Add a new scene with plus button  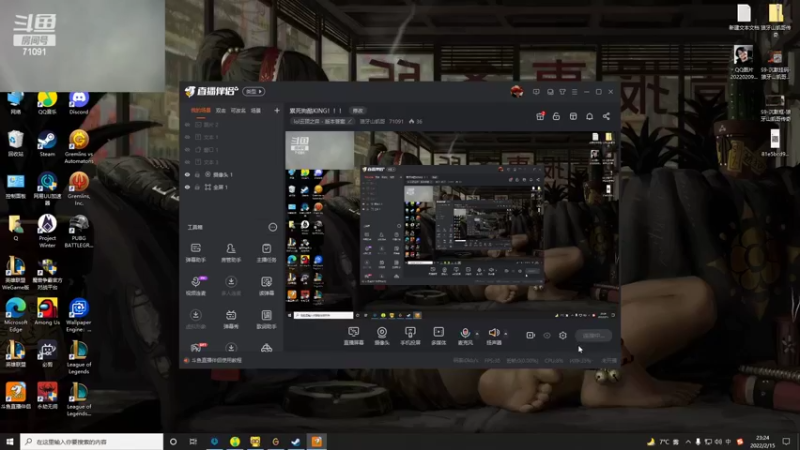tap(277, 110)
